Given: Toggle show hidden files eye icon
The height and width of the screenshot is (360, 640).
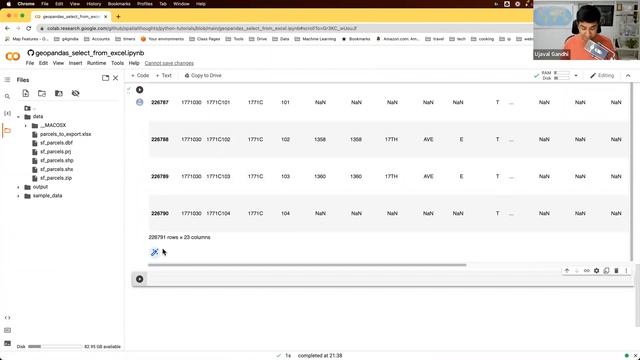Looking at the screenshot, I should [x=76, y=93].
